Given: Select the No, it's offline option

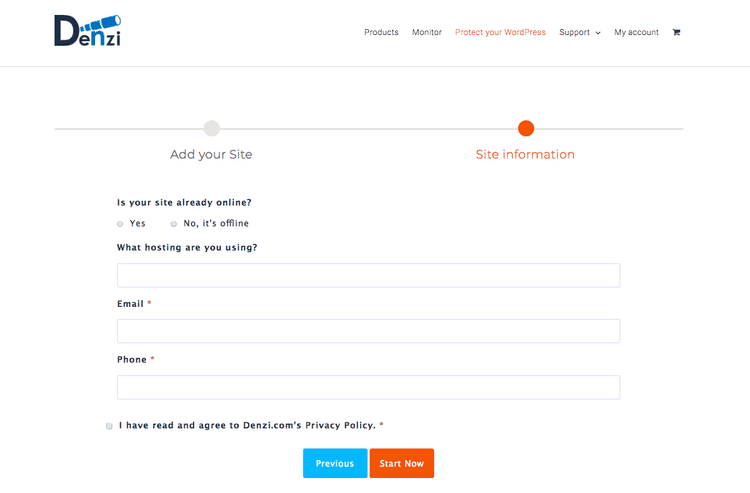Looking at the screenshot, I should point(174,224).
